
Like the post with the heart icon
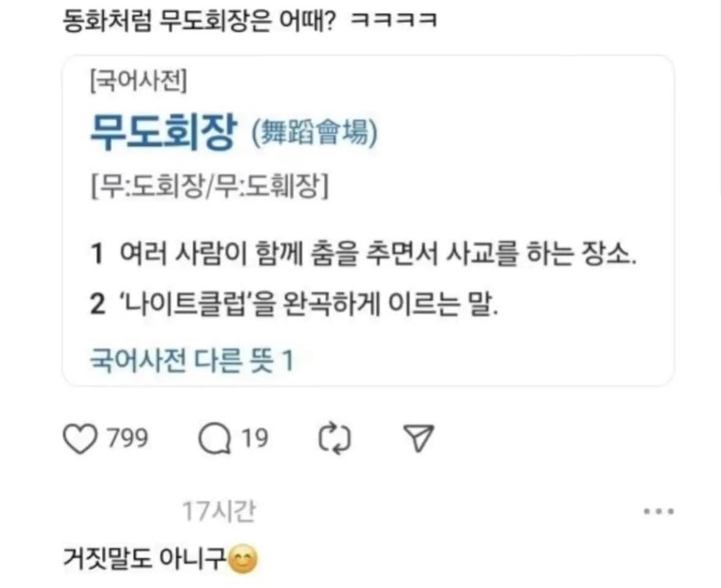click(81, 439)
